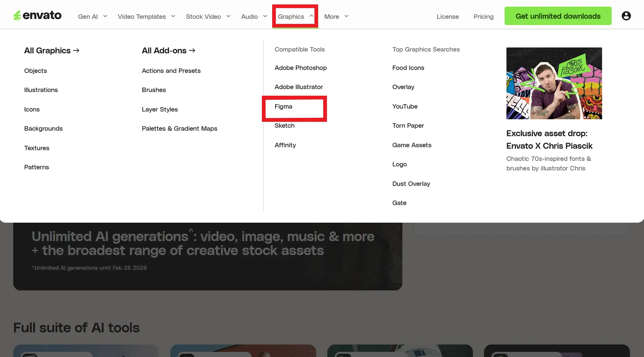Open the Pricing page
This screenshot has width=644, height=357.
(x=483, y=16)
